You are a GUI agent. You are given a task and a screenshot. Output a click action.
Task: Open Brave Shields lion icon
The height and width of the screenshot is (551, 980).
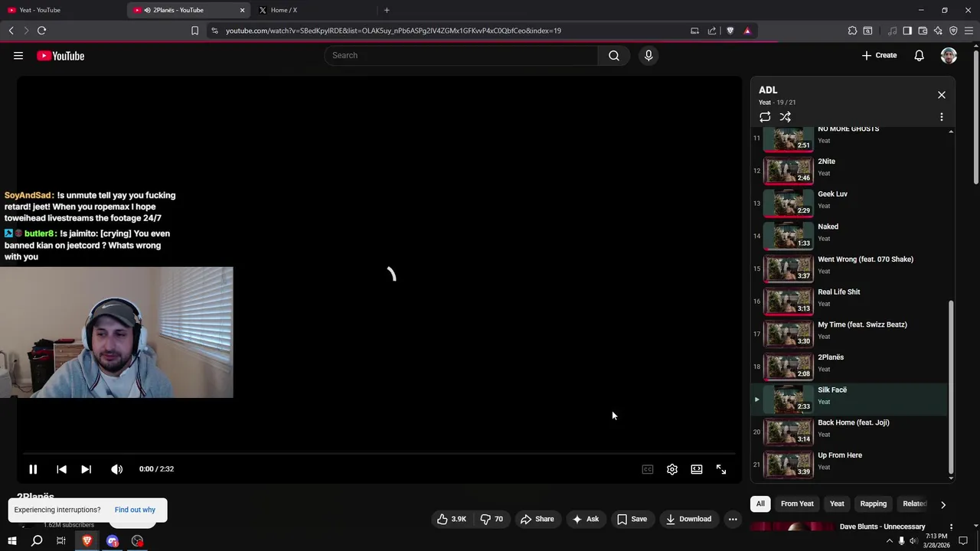[730, 31]
